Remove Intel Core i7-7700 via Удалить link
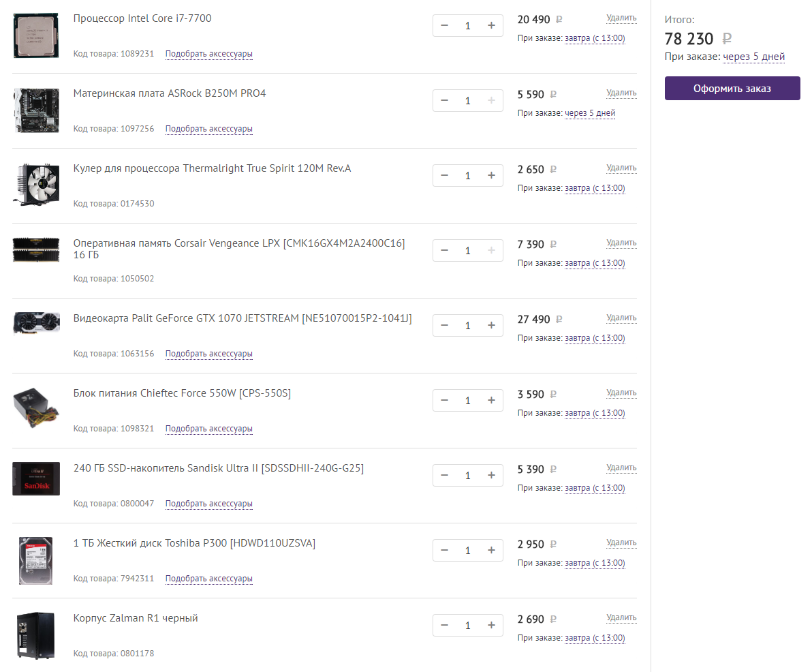Viewport: 812px width, 672px height. (621, 18)
